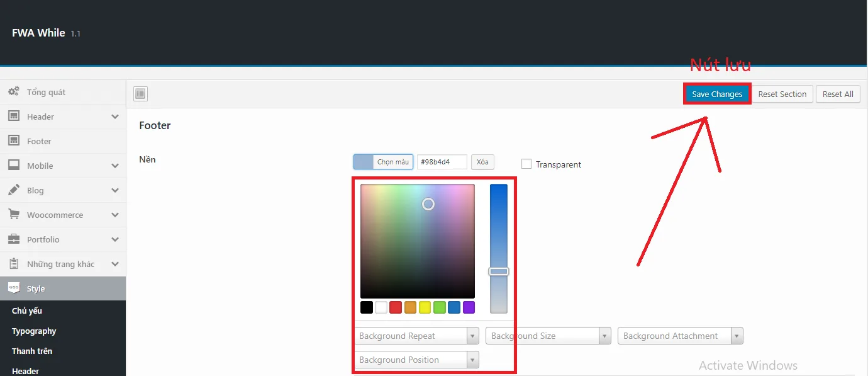Pick the red palette swatch
868x376 pixels.
tap(396, 307)
